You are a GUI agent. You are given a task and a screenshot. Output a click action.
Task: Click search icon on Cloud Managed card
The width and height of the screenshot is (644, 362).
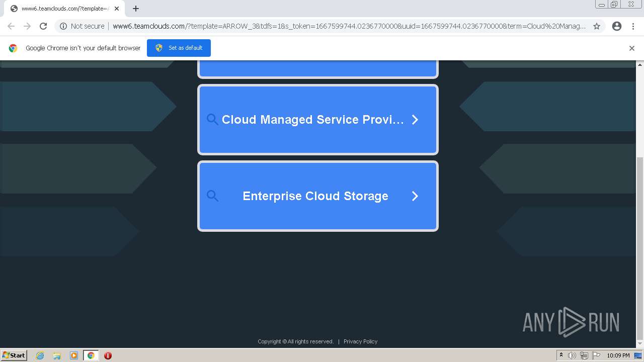point(212,120)
